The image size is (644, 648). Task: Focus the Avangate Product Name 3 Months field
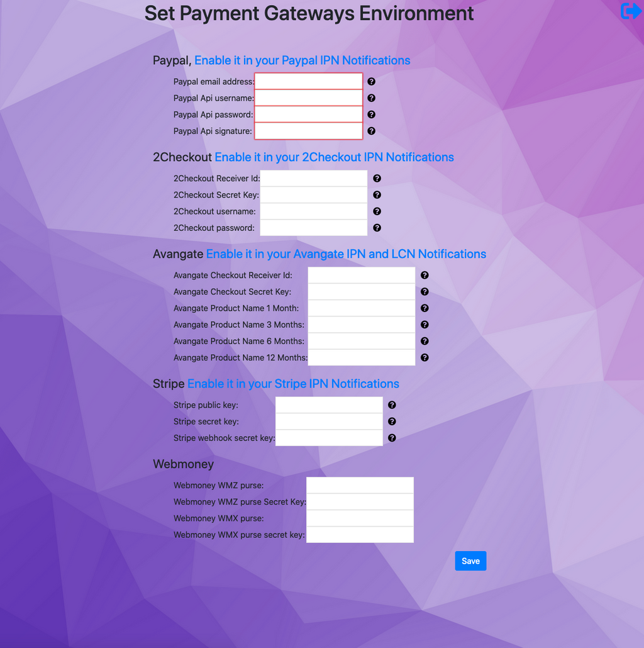pos(362,325)
